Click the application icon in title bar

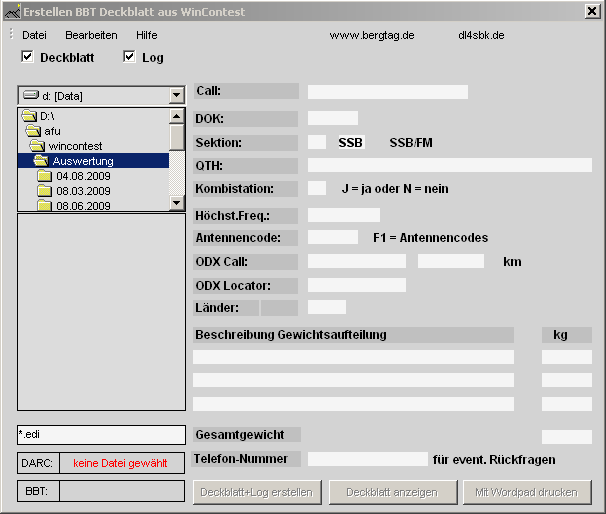(x=12, y=11)
